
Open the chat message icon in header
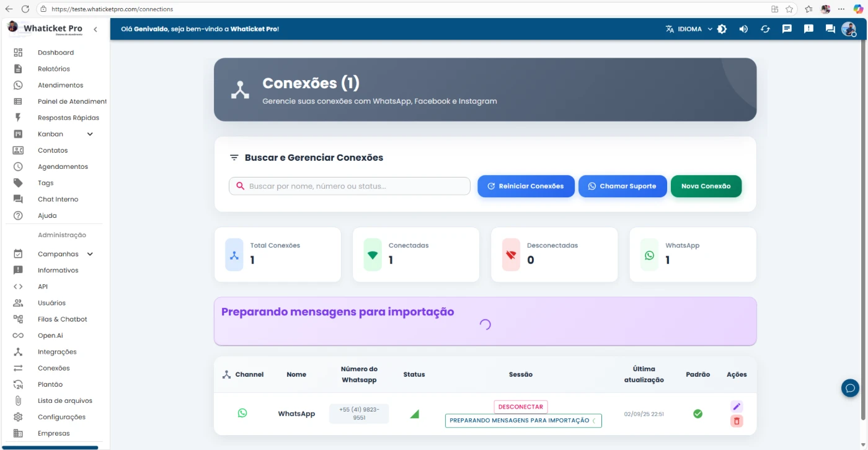pos(787,29)
